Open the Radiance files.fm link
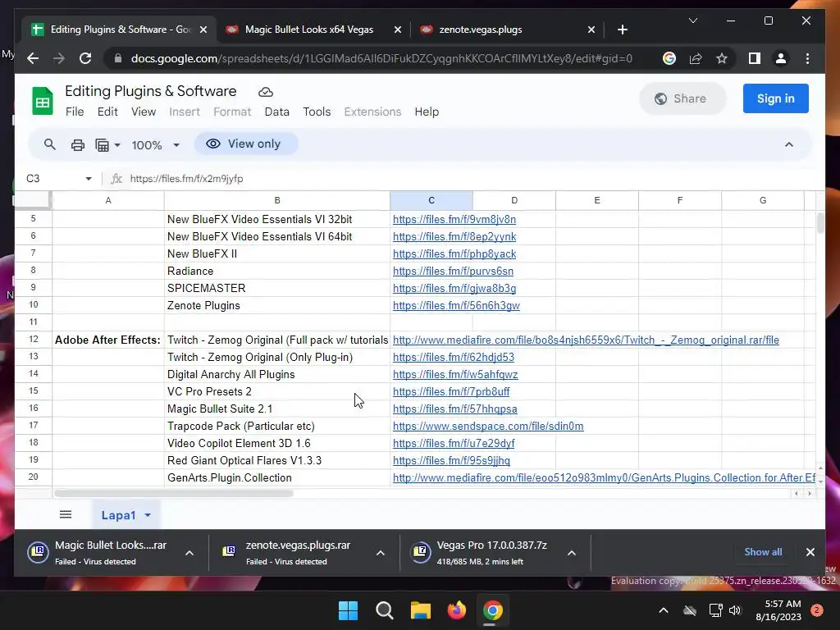Image resolution: width=840 pixels, height=630 pixels. point(453,271)
